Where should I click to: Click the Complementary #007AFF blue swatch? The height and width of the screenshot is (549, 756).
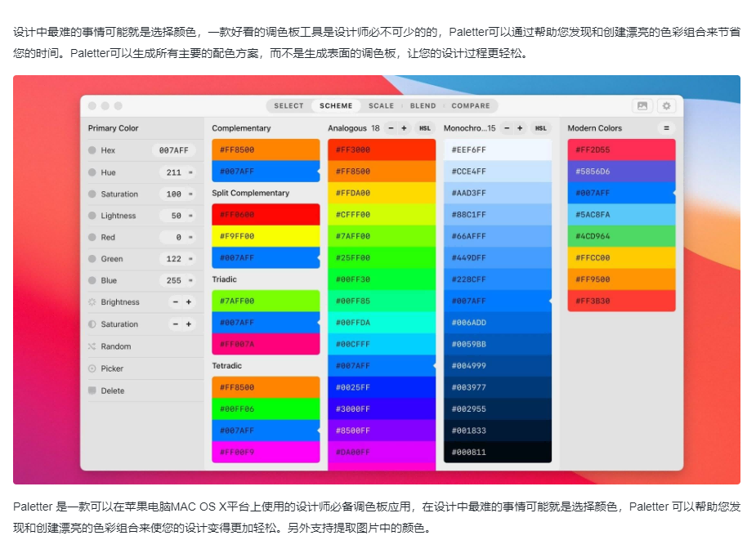(x=266, y=171)
